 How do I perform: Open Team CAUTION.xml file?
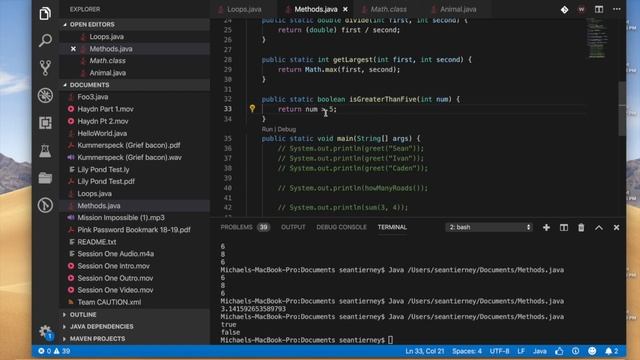click(x=134, y=302)
